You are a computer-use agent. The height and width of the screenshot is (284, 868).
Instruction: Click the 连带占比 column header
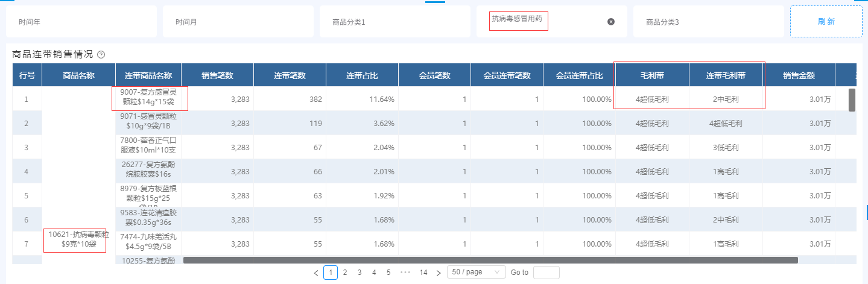pos(362,75)
